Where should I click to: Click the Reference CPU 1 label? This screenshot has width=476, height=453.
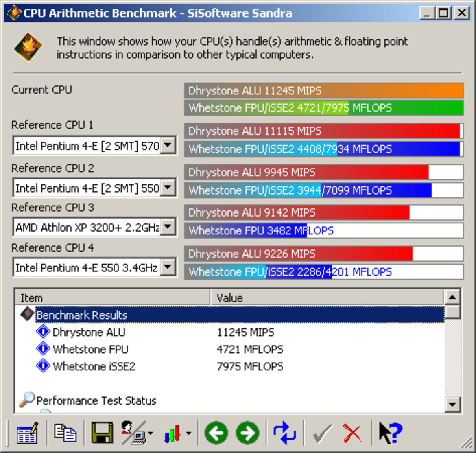[52, 125]
